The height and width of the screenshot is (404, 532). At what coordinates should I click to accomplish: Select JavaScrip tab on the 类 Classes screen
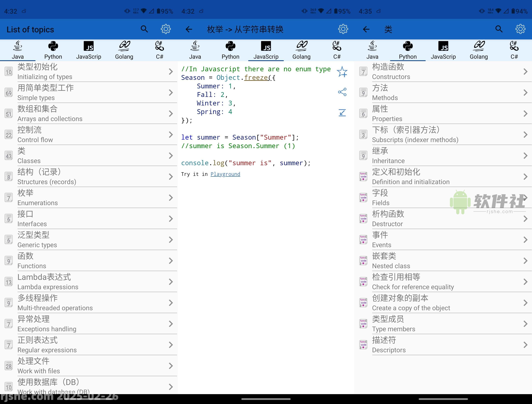(443, 50)
